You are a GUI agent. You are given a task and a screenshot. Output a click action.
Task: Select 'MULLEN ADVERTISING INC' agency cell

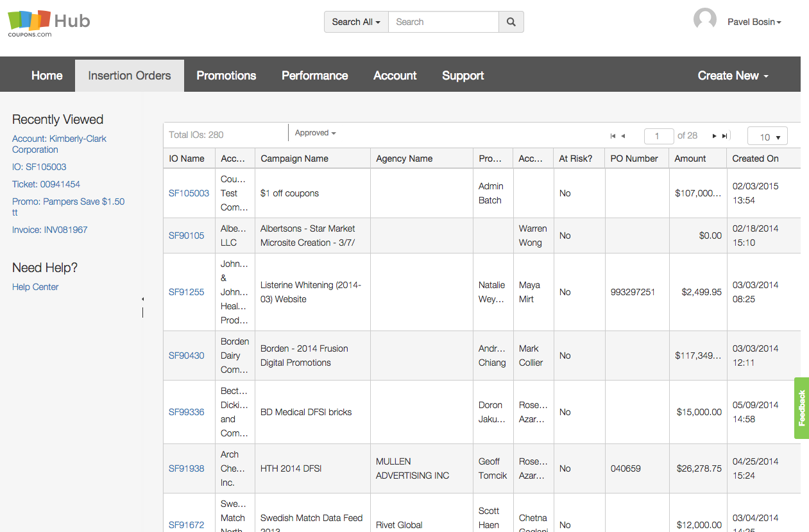(422, 468)
